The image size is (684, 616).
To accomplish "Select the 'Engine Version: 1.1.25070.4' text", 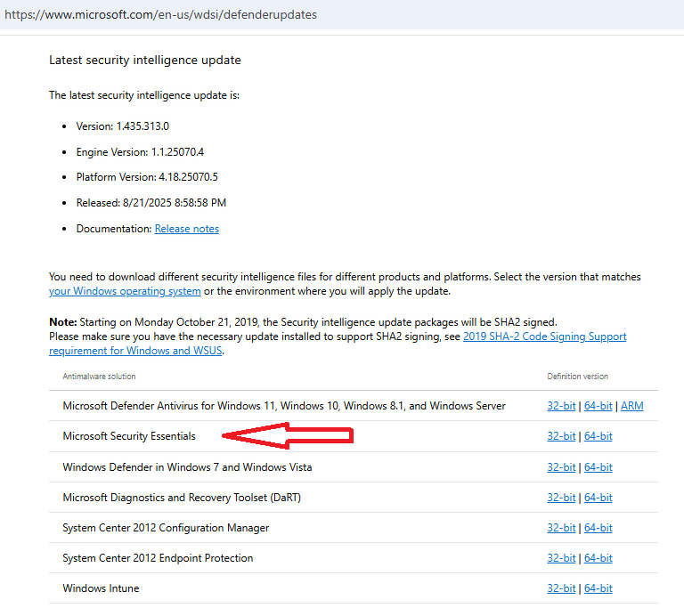I will coord(140,152).
